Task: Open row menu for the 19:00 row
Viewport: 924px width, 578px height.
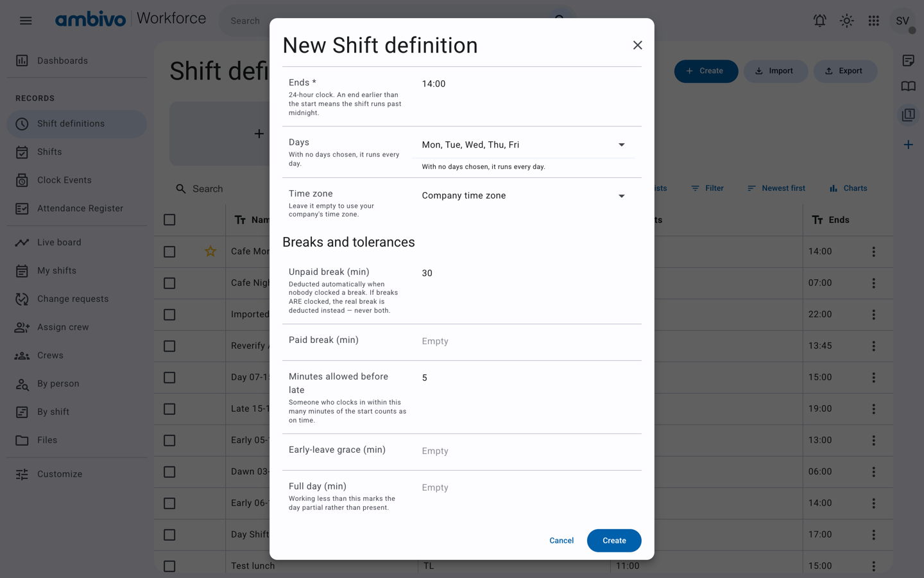Action: coord(873,409)
